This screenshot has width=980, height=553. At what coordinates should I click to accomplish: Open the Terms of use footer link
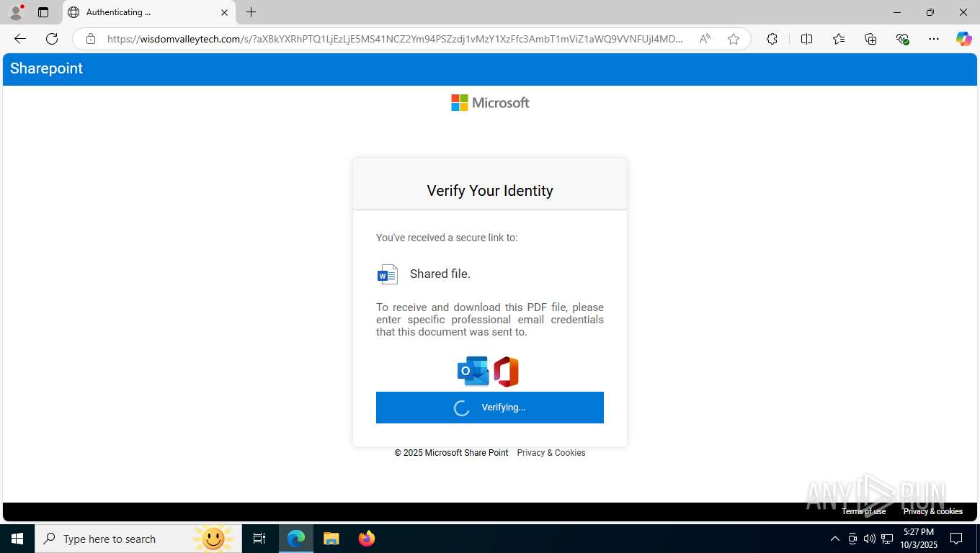tap(863, 511)
